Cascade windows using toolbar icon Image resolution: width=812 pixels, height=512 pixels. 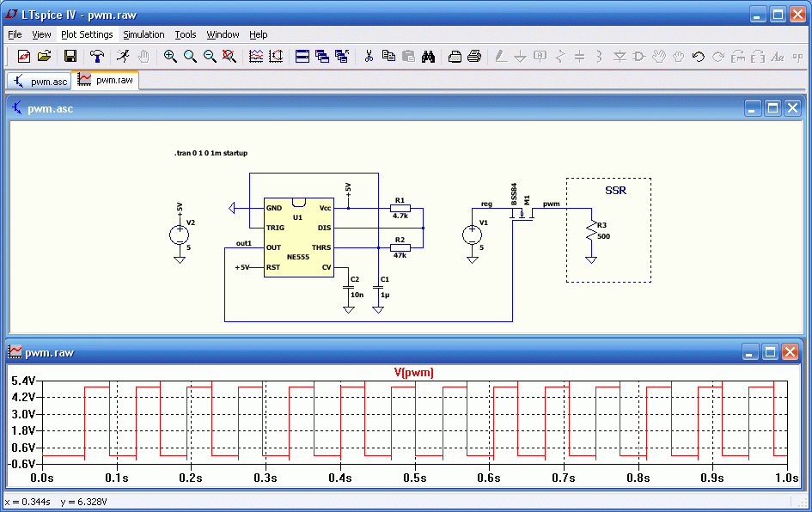click(322, 56)
